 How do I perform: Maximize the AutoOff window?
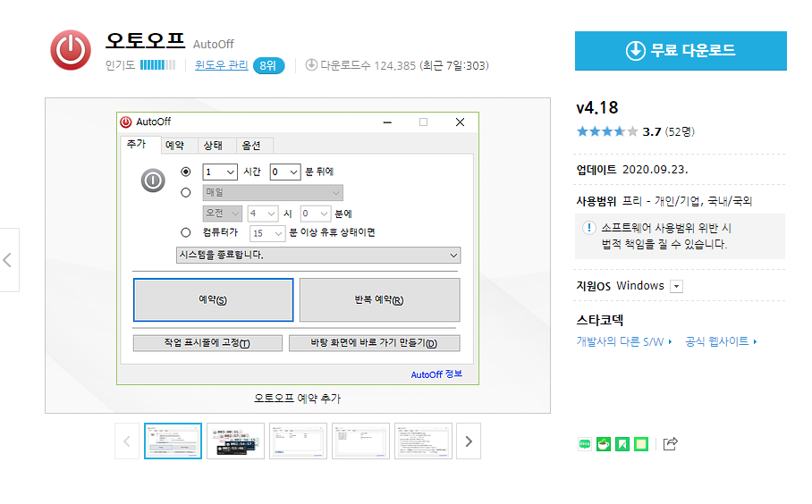point(423,122)
